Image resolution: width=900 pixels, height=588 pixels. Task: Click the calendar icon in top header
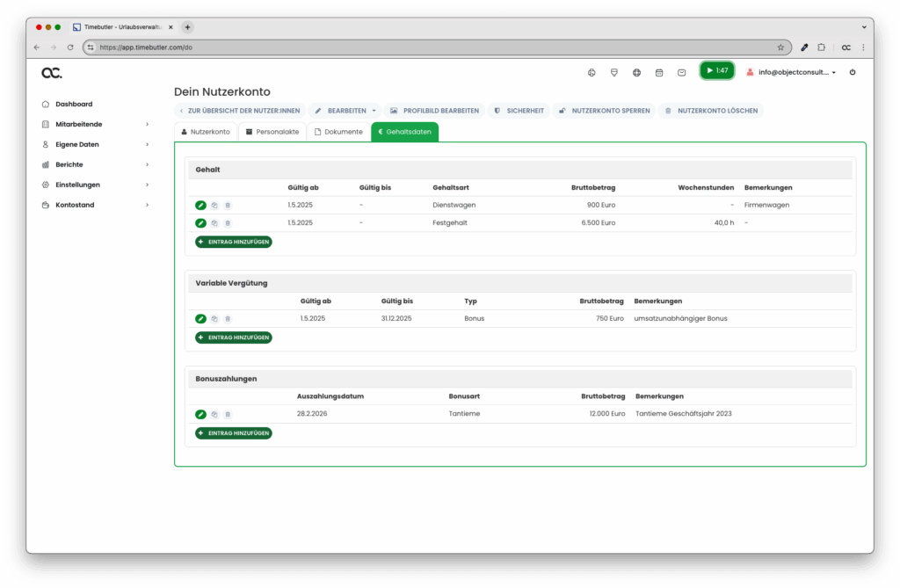659,72
